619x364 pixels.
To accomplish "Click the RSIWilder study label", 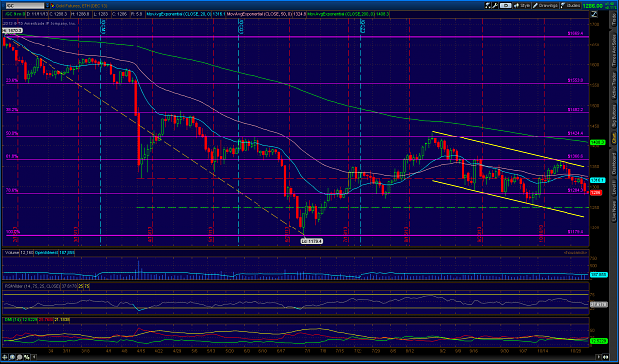I will coord(33,286).
